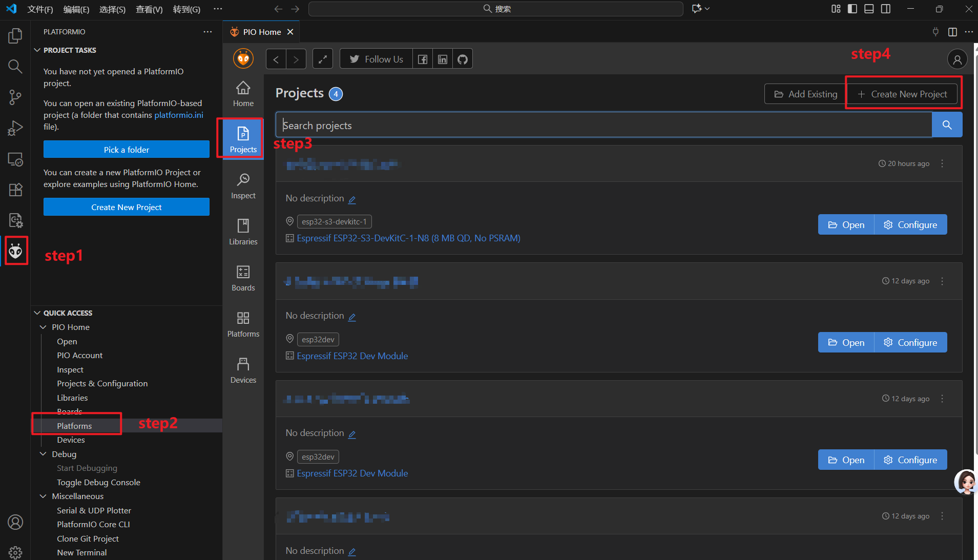Open the Extensions view
This screenshot has height=560, width=978.
pos(15,190)
